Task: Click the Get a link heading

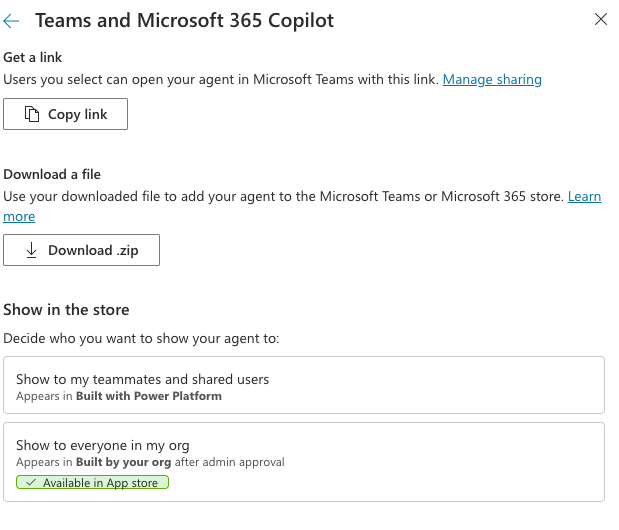Action: [x=33, y=57]
